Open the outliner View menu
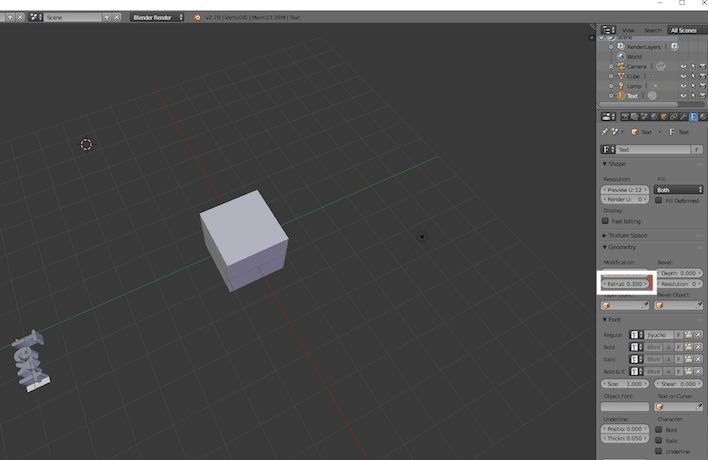 click(x=628, y=30)
